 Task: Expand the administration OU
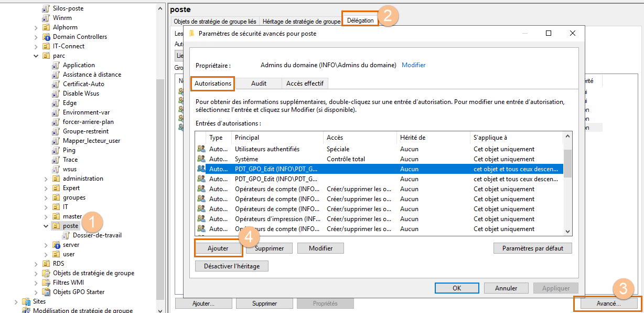click(46, 179)
